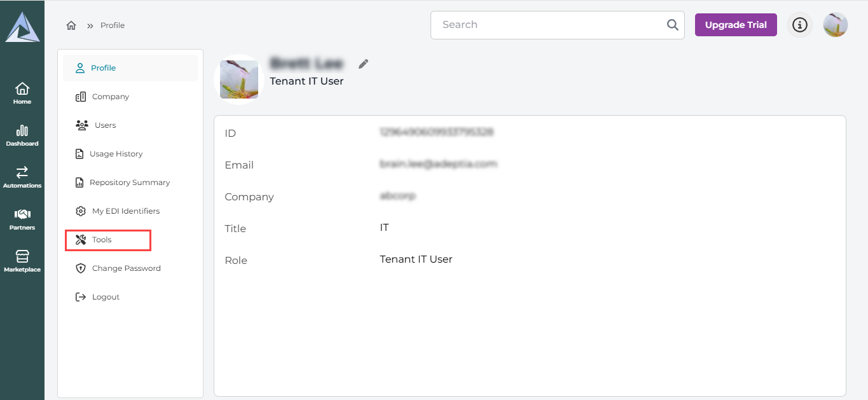Click the Profile breadcrumb text
This screenshot has height=400, width=868.
113,25
